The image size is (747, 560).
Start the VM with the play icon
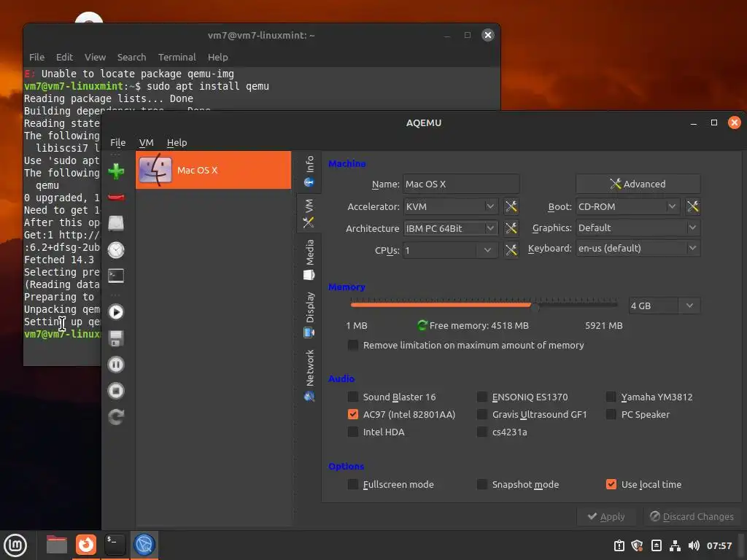click(116, 312)
